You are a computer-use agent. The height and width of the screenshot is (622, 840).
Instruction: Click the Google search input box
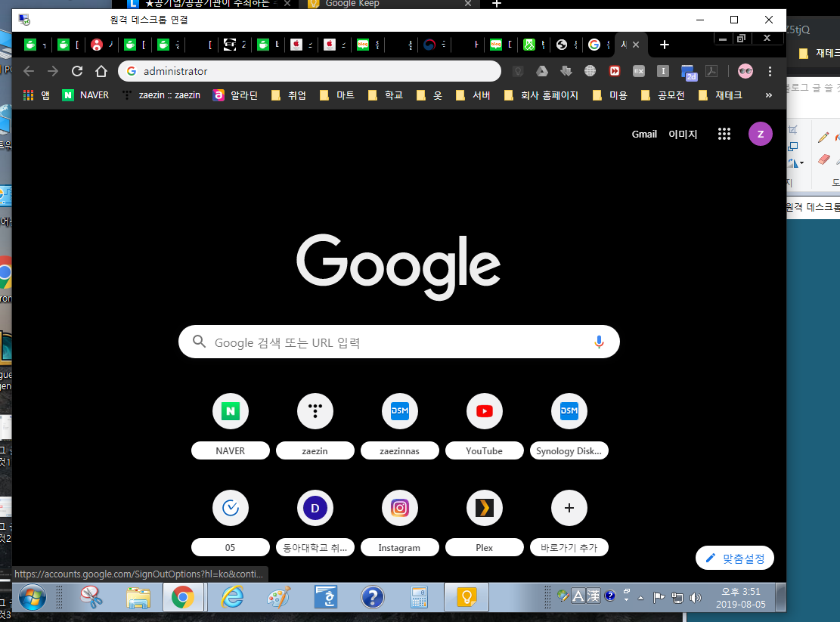tap(398, 342)
